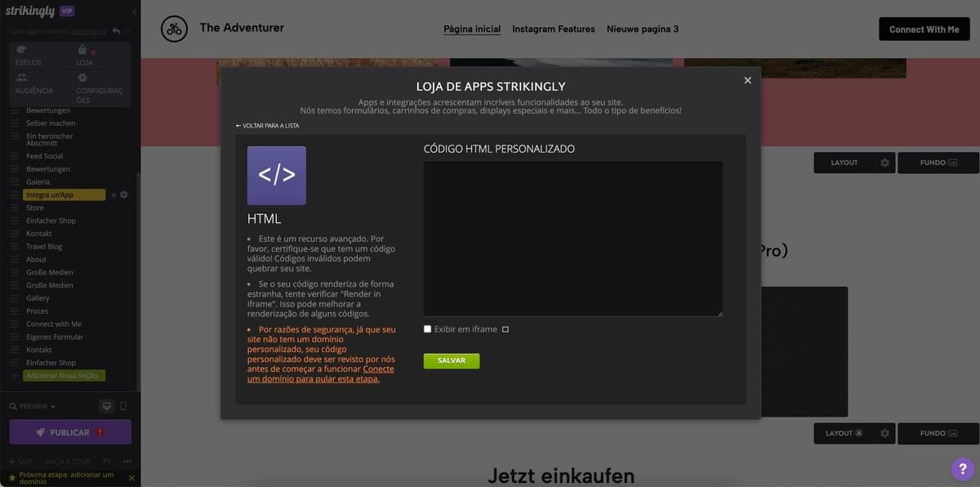Collapse the sidebar with the chevron arrow
This screenshot has height=487, width=980.
tap(135, 11)
